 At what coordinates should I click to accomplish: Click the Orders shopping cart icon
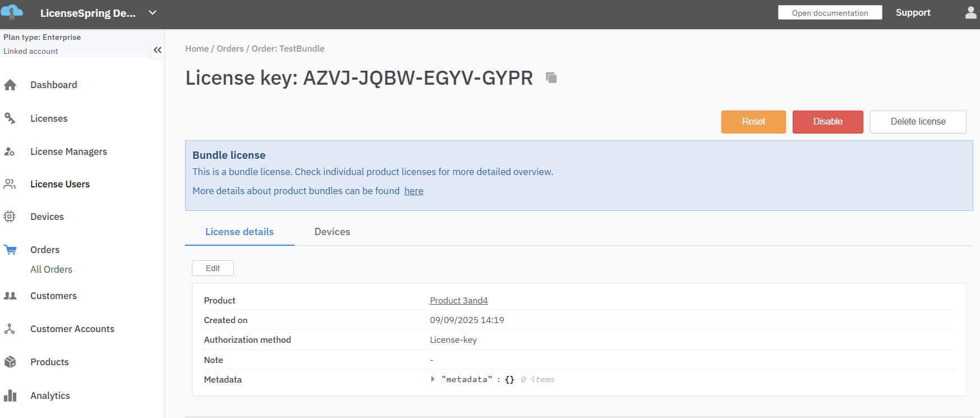[x=10, y=250]
